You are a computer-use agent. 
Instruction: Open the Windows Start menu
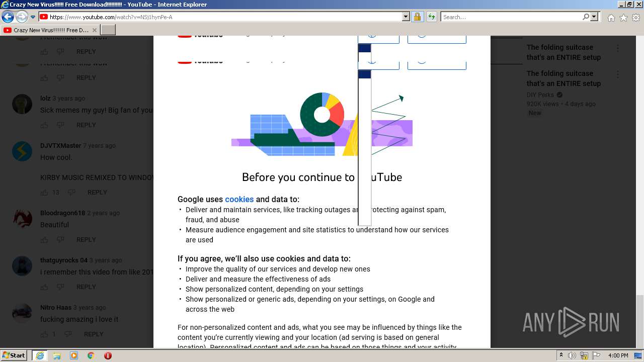point(14,355)
